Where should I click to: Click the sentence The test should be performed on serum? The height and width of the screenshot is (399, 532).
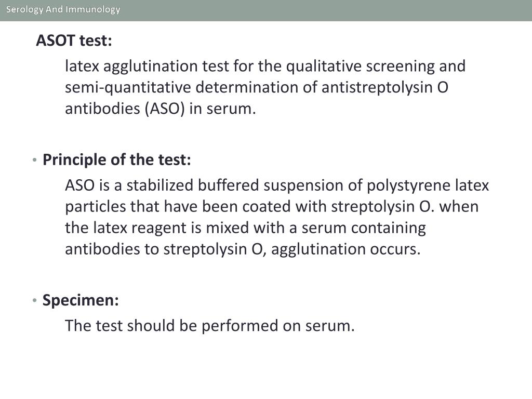[x=210, y=326]
